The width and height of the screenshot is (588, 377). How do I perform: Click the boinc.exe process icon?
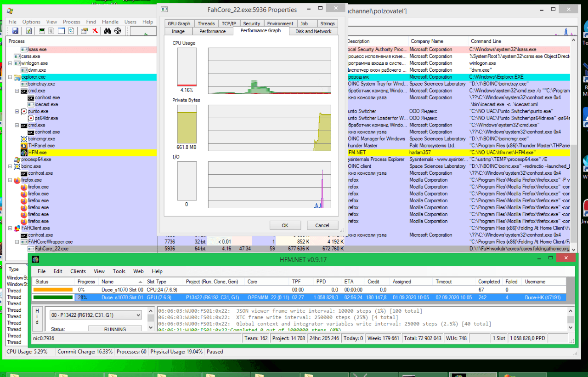[17, 166]
